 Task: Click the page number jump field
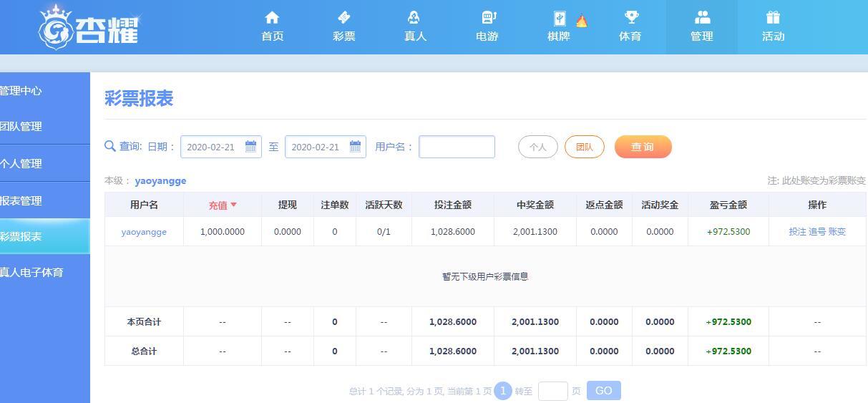pyautogui.click(x=552, y=391)
